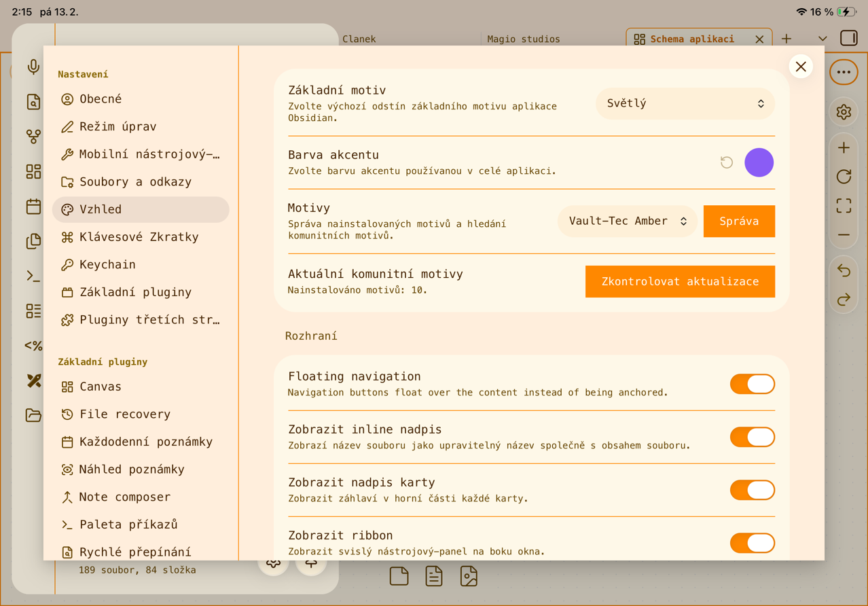Open the Základní motiv dropdown

(x=685, y=104)
